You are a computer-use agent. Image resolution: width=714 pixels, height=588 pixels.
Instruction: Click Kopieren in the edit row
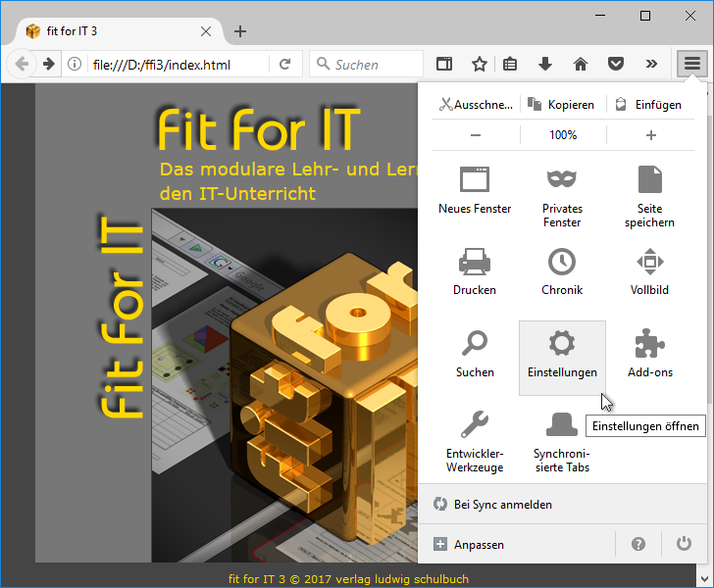[x=562, y=104]
